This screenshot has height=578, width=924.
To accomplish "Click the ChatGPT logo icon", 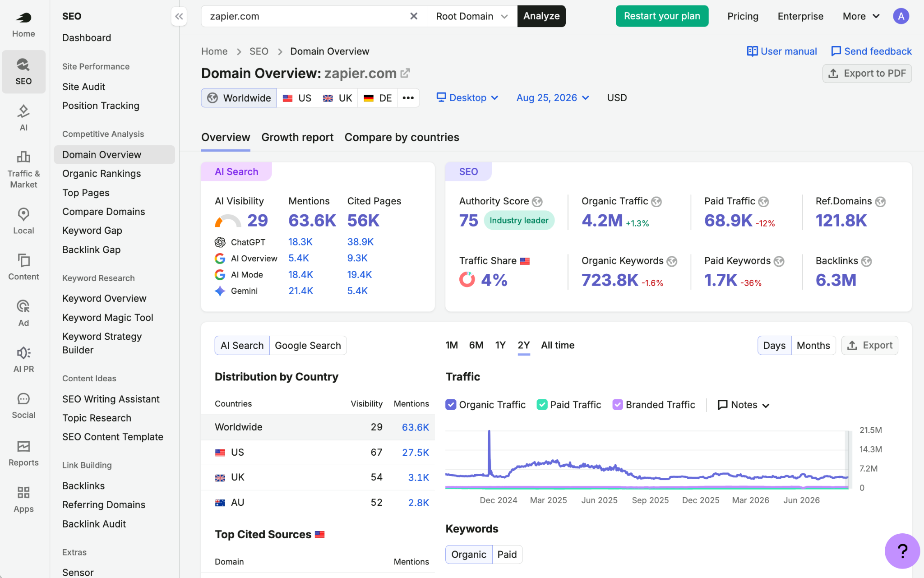I will [220, 242].
